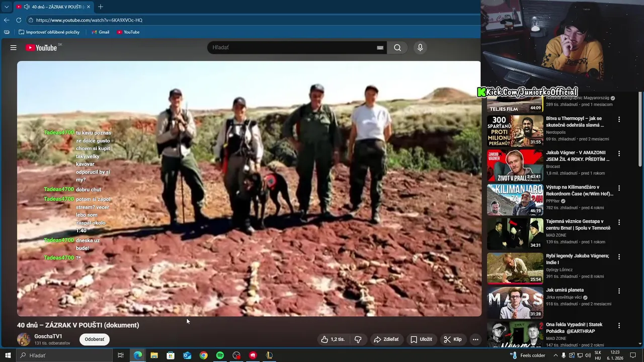The image size is (644, 362).
Task: Click the favorites bar icon at far left
Action: (x=7, y=32)
